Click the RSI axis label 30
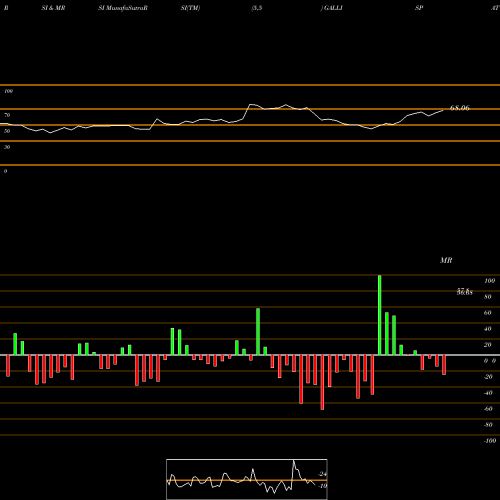 click(7, 147)
